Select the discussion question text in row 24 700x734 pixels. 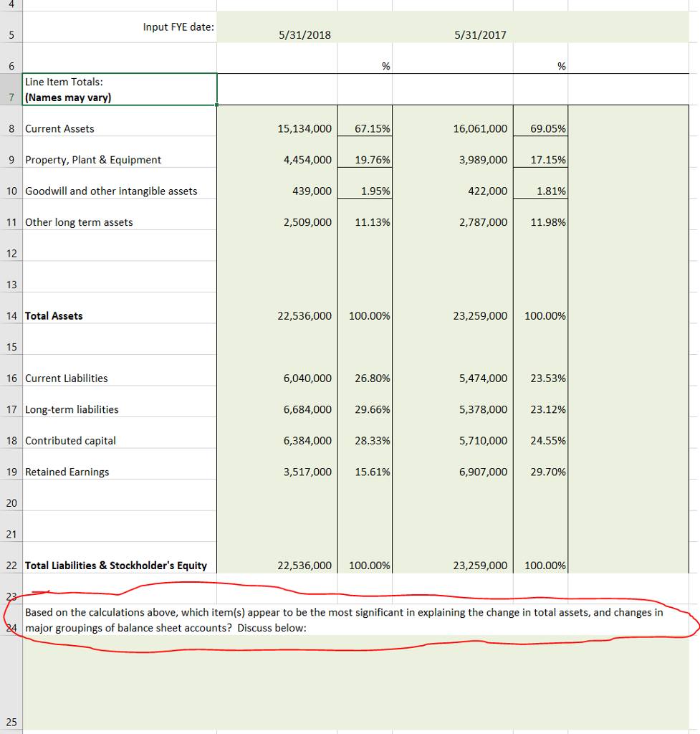[344, 620]
